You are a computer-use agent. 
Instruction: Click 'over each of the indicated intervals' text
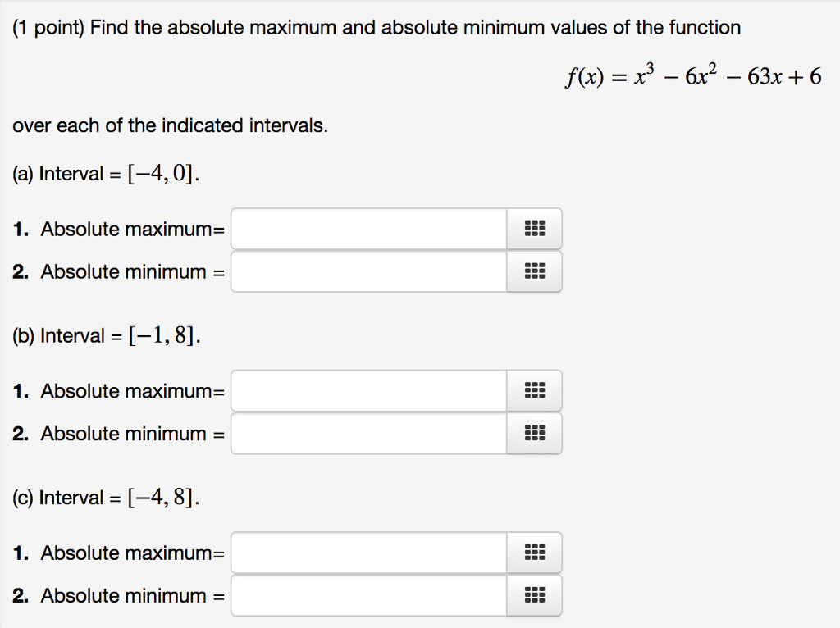pyautogui.click(x=171, y=125)
